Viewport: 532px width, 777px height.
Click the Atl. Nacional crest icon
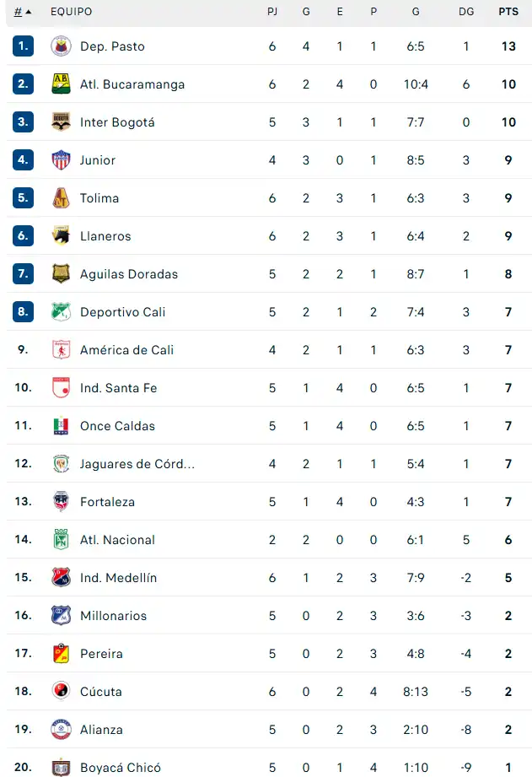61,540
